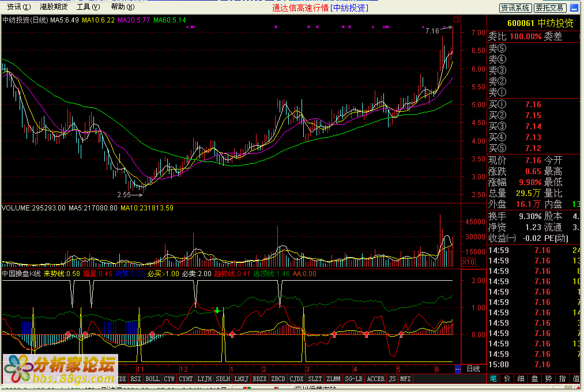Click the VOLUME:295293.00 indicator label
This screenshot has width=584, height=392.
point(33,208)
